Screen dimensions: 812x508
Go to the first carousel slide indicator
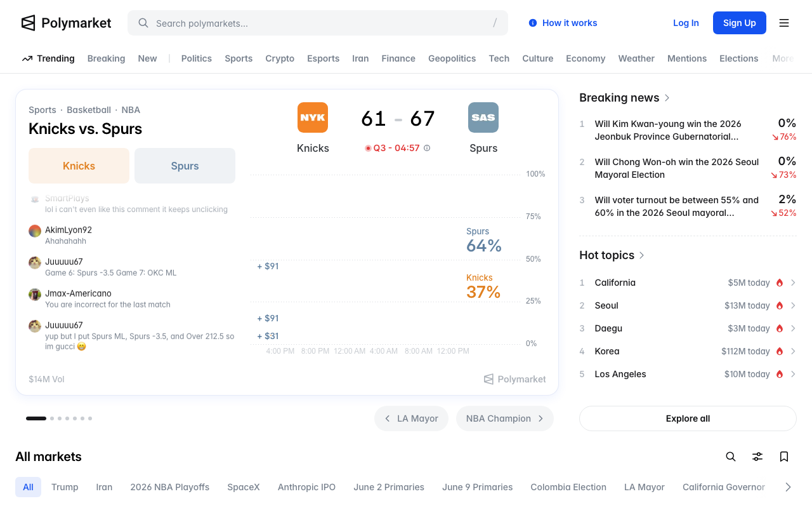36,418
